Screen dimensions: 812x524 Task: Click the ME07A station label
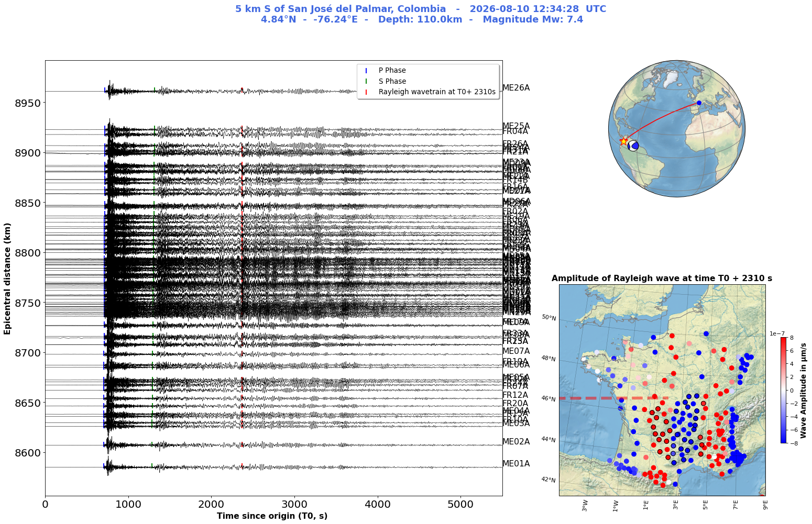(x=516, y=351)
